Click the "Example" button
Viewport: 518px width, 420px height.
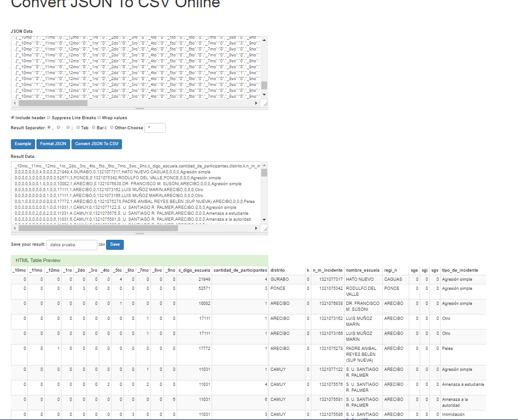[x=22, y=144]
